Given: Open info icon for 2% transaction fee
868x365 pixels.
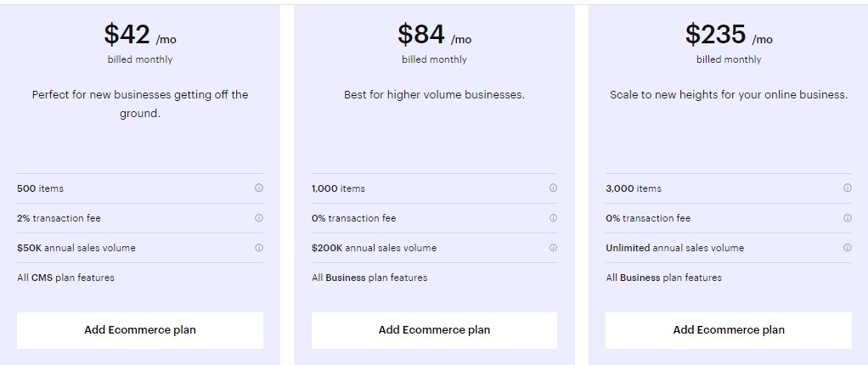Looking at the screenshot, I should 259,218.
